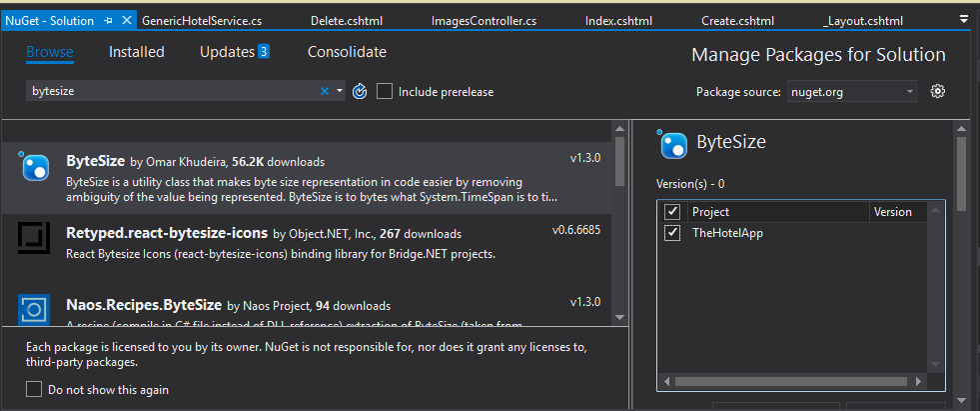Click the ByteSize package icon in results
The height and width of the screenshot is (411, 980).
tap(35, 166)
